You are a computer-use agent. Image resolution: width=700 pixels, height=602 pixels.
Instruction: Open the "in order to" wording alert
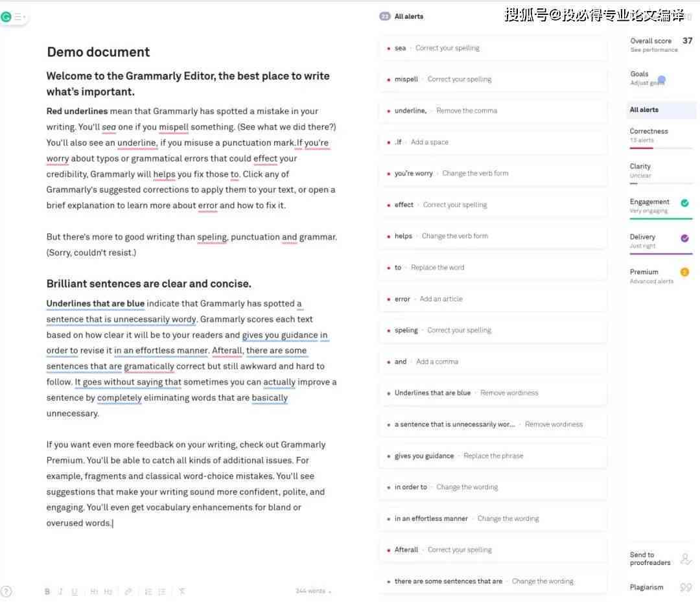(493, 487)
